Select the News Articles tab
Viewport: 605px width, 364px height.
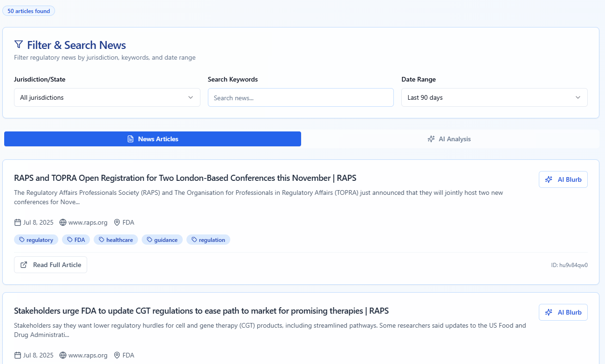click(x=152, y=139)
